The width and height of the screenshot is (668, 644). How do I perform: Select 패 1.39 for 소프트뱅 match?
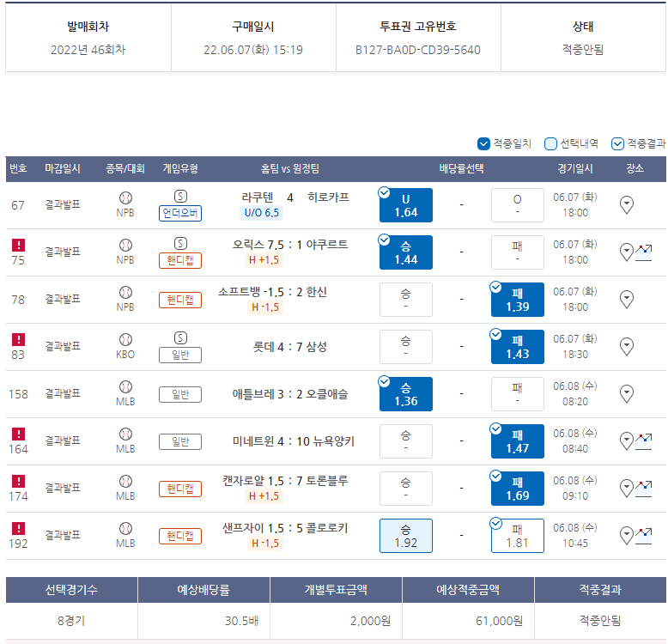point(517,300)
